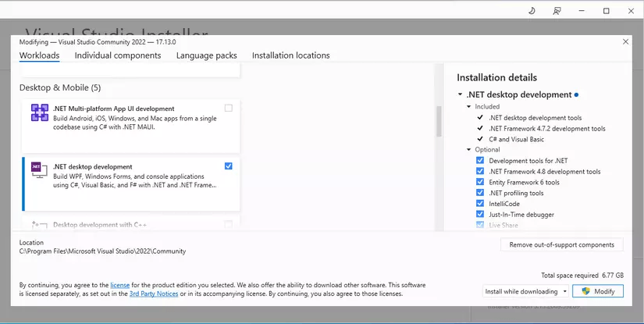Screen dimensions: 644x324
Task: Enable .NET Multi-platform App UI development checkbox
Action: [x=228, y=109]
